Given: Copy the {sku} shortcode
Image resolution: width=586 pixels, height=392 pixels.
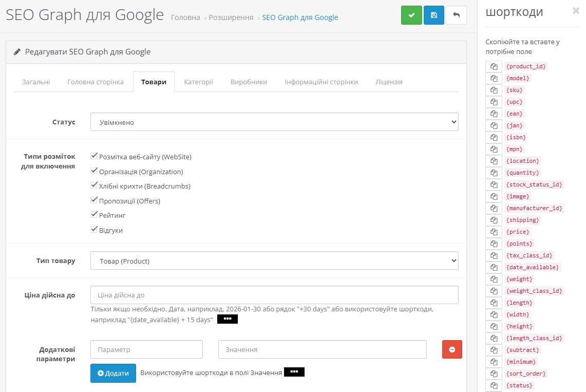Looking at the screenshot, I should (494, 90).
